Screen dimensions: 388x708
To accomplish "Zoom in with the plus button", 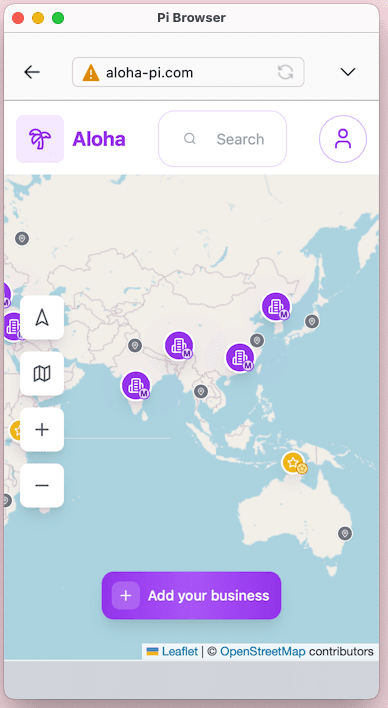I will point(42,429).
